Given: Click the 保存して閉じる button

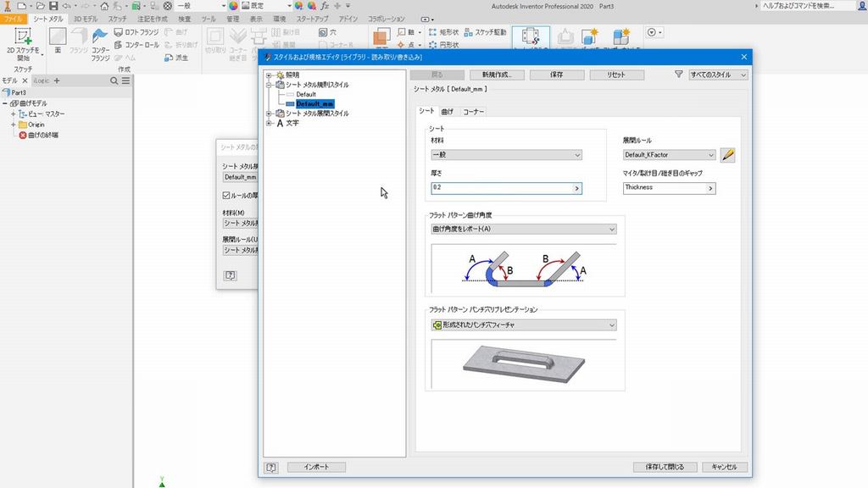Looking at the screenshot, I should [x=665, y=467].
